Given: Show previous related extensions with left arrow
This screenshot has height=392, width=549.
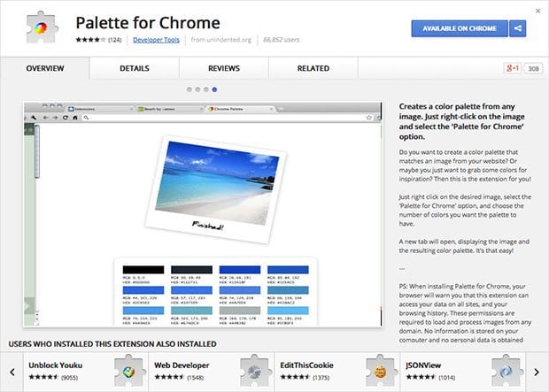Looking at the screenshot, I should click(x=12, y=372).
